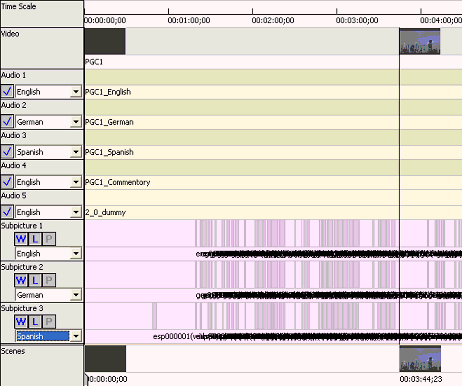Uncheck the Audio 3 Spanish checkbox
The height and width of the screenshot is (386, 462).
click(x=7, y=152)
